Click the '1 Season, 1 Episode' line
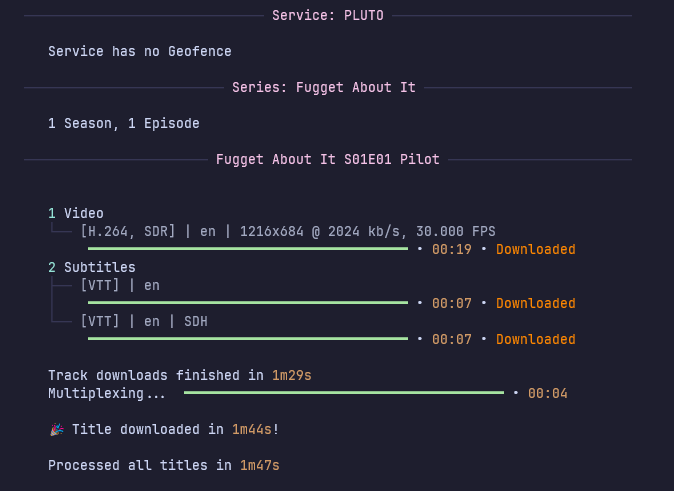The image size is (674, 491). (123, 123)
